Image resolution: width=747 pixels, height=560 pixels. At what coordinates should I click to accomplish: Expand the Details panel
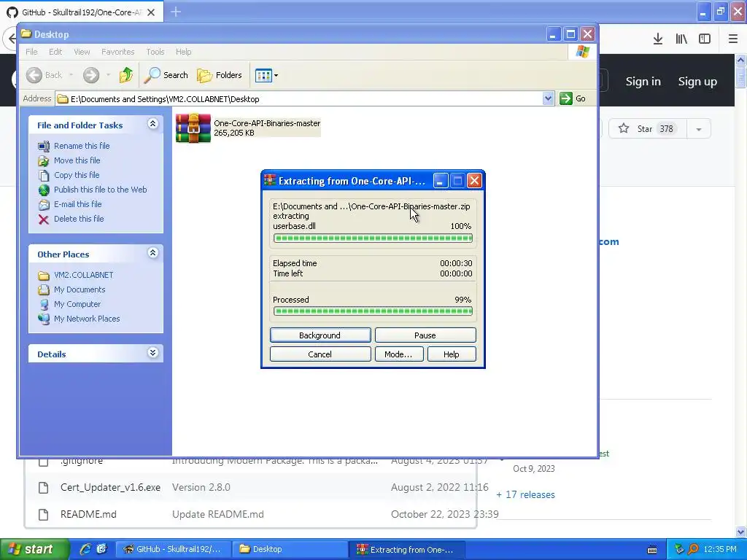[152, 353]
